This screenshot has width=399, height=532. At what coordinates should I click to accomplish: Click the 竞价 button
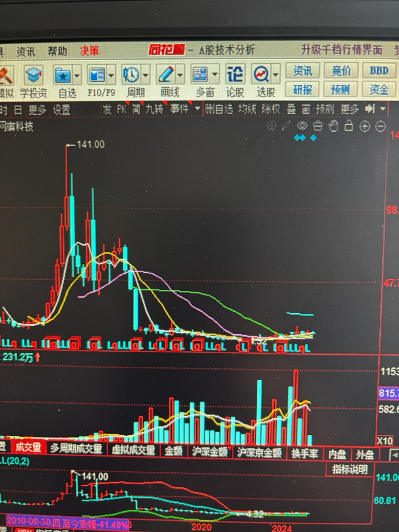(x=341, y=71)
